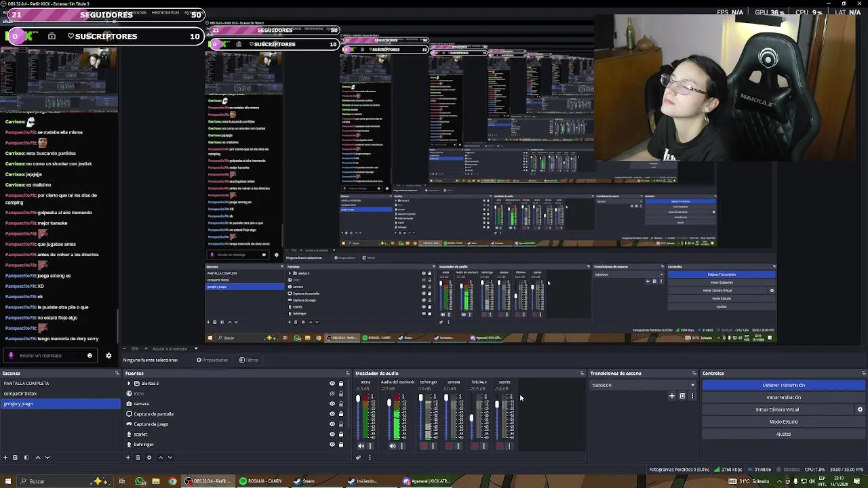
Task: Adjust alerta volume fader
Action: click(358, 399)
